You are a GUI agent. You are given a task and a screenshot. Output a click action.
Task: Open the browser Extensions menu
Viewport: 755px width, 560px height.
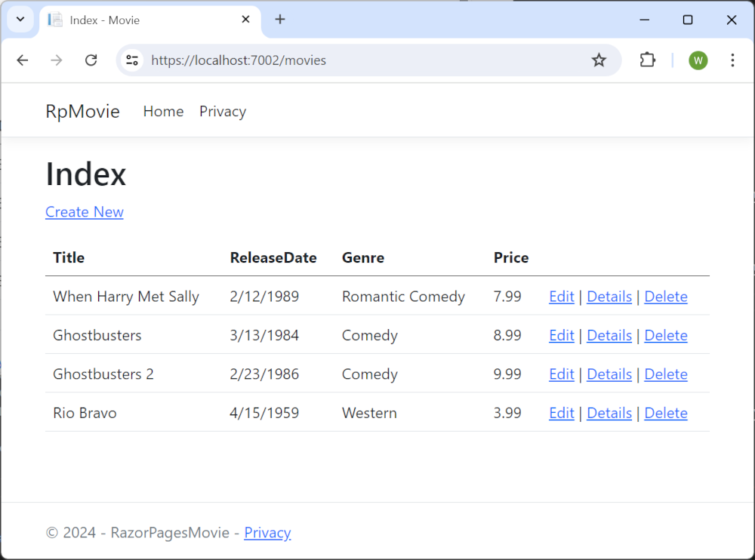(x=647, y=60)
